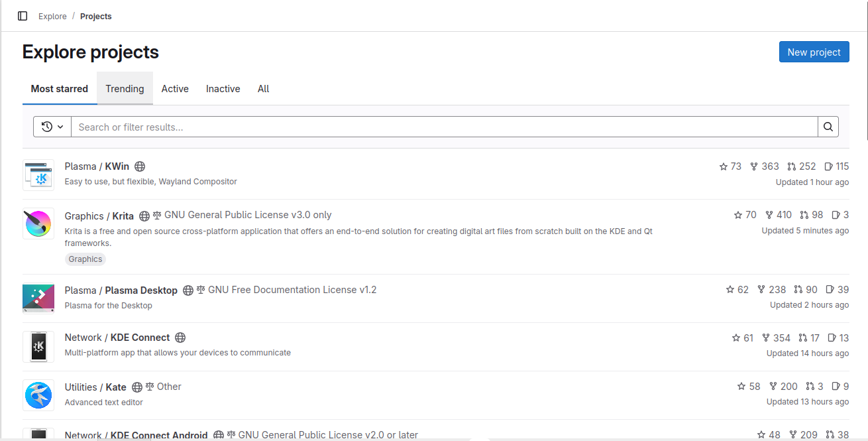Click the Krita project avatar
The image size is (868, 441).
tap(38, 223)
